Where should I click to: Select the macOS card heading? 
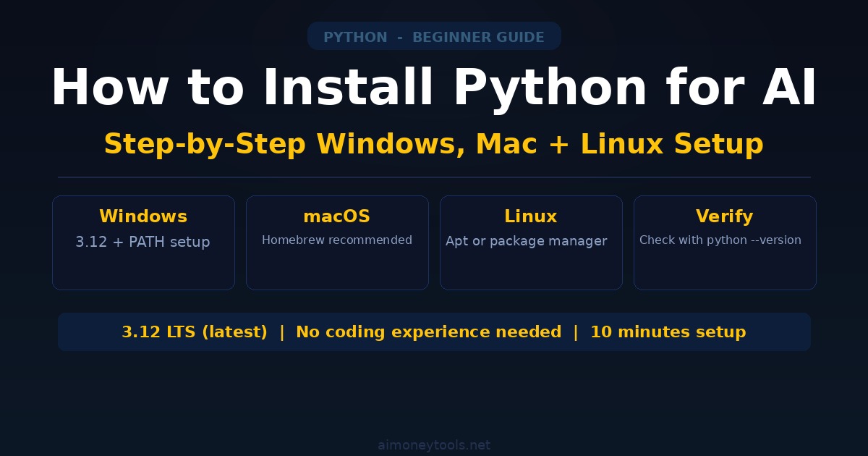[x=337, y=216]
